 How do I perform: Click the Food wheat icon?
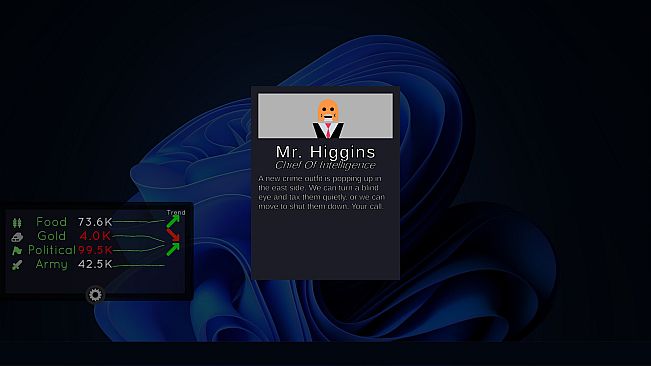17,223
